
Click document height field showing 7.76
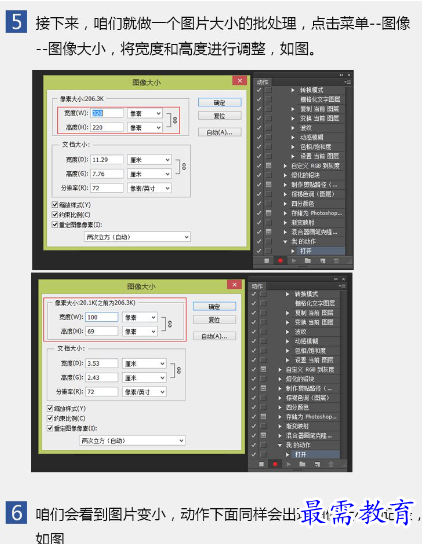tap(107, 174)
